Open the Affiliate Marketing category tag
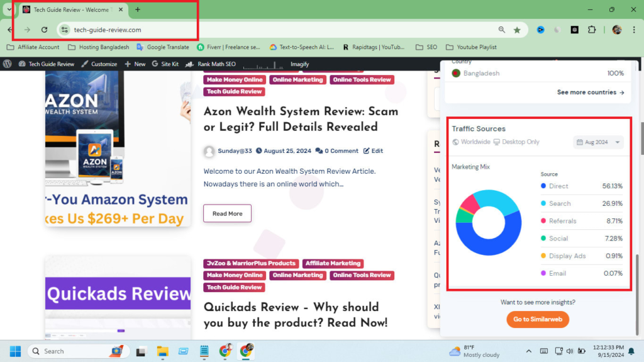This screenshot has width=644, height=362. click(333, 263)
